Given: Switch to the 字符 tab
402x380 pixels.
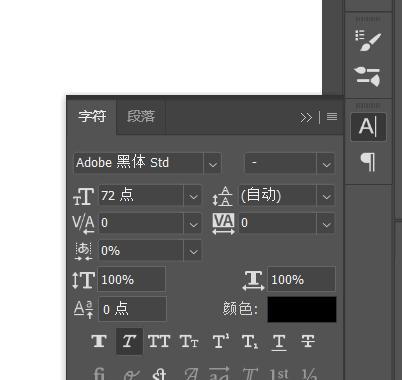Looking at the screenshot, I should click(x=92, y=116).
